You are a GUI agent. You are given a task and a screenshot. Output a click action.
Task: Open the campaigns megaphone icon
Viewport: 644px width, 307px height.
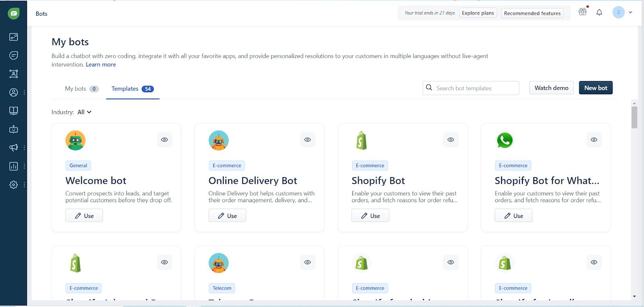click(x=14, y=148)
